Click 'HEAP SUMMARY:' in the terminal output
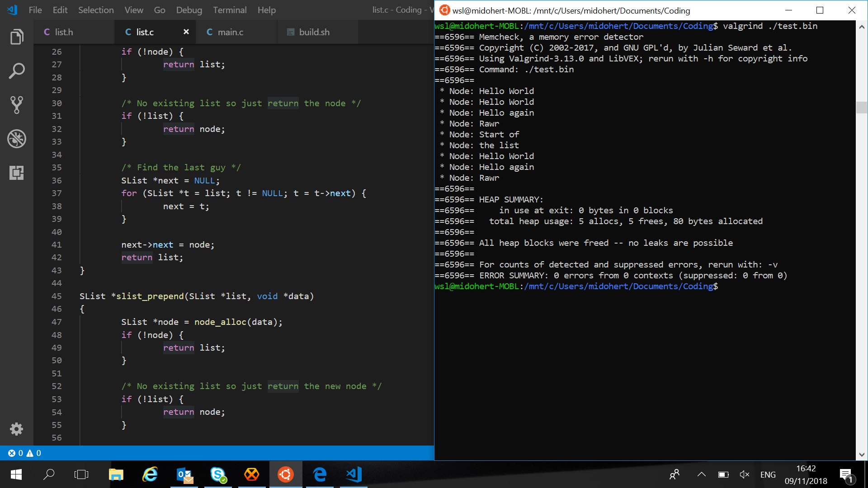Image resolution: width=868 pixels, height=488 pixels. point(511,199)
